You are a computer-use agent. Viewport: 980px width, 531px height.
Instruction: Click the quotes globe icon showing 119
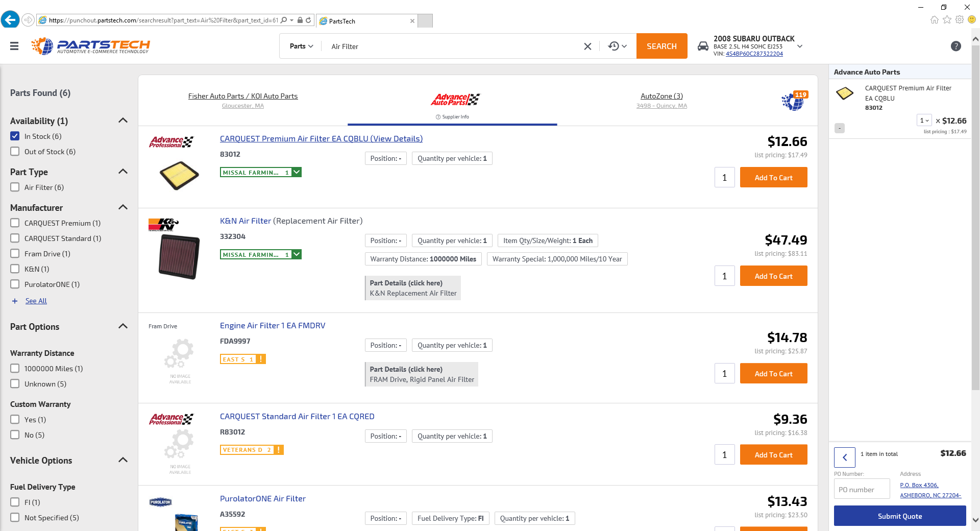pos(793,101)
